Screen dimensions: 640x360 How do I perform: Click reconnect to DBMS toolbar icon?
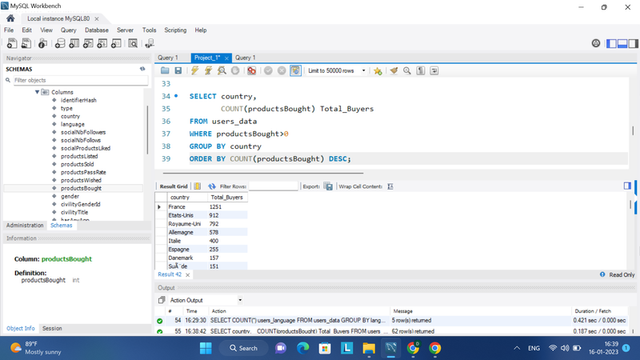[149, 43]
